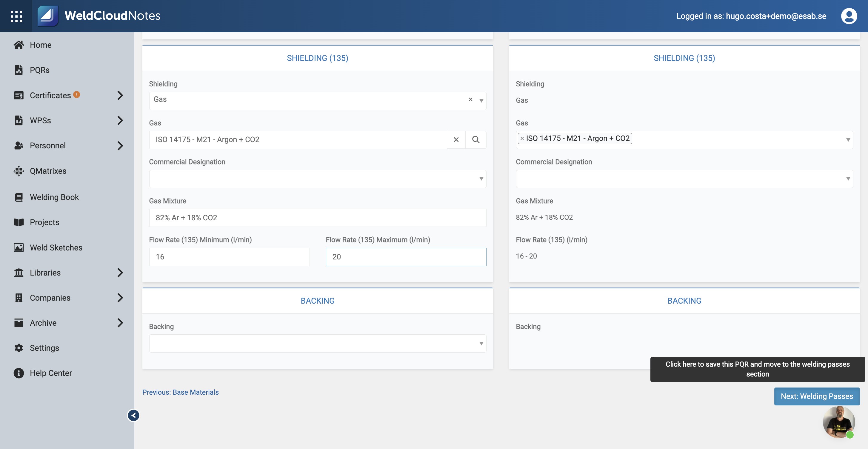Open the app grid launcher icon
Image resolution: width=868 pixels, height=449 pixels.
[16, 16]
